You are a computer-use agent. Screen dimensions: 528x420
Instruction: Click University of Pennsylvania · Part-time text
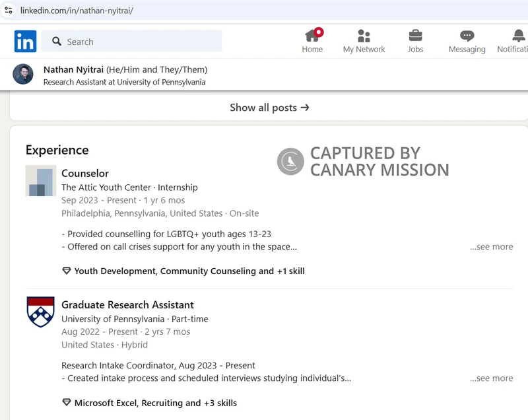135,319
